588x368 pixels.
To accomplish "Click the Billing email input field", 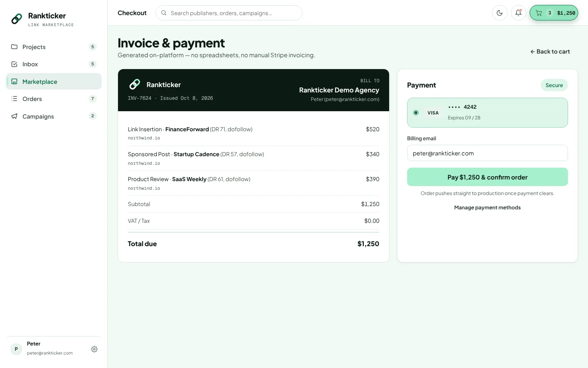I will tap(488, 153).
